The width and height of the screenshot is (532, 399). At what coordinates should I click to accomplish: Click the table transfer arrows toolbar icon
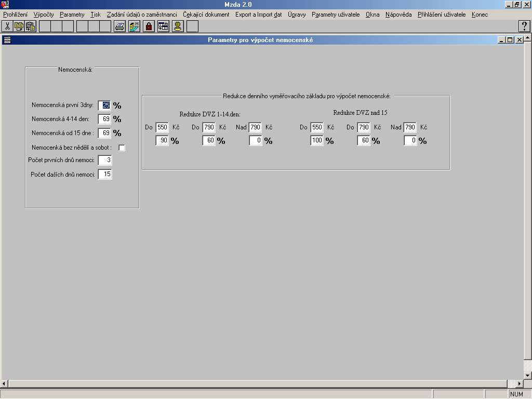[x=164, y=26]
